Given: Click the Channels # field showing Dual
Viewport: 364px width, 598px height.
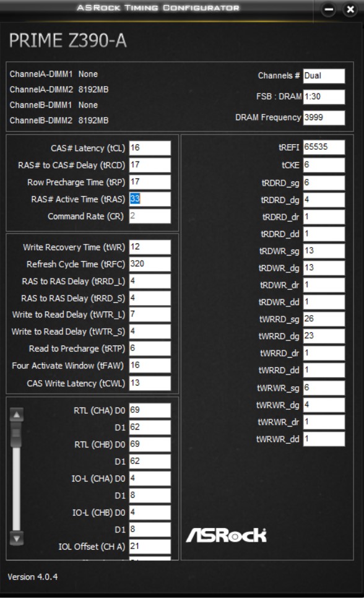Looking at the screenshot, I should (x=324, y=76).
